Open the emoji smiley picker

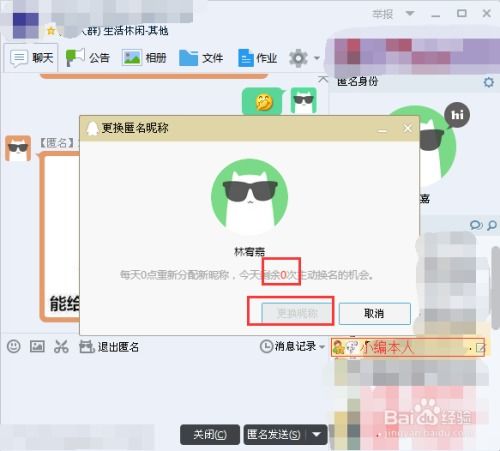point(14,346)
